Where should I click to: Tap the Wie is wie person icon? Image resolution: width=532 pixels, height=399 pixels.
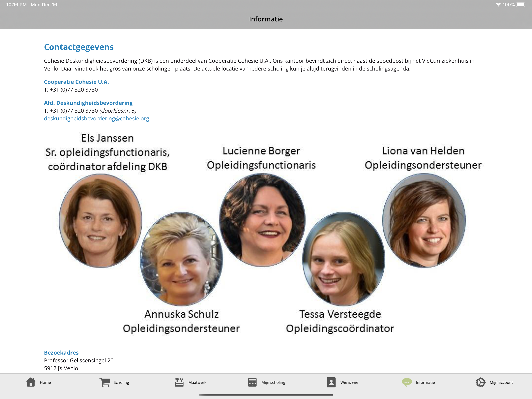point(331,382)
